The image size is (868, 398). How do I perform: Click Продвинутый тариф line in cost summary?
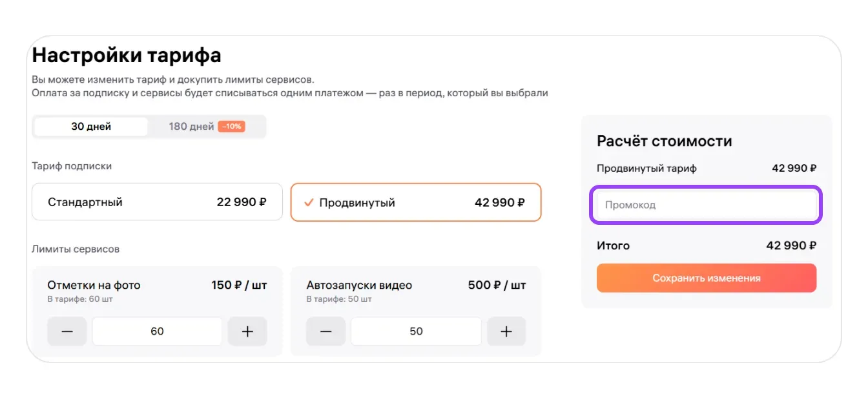pyautogui.click(x=646, y=168)
